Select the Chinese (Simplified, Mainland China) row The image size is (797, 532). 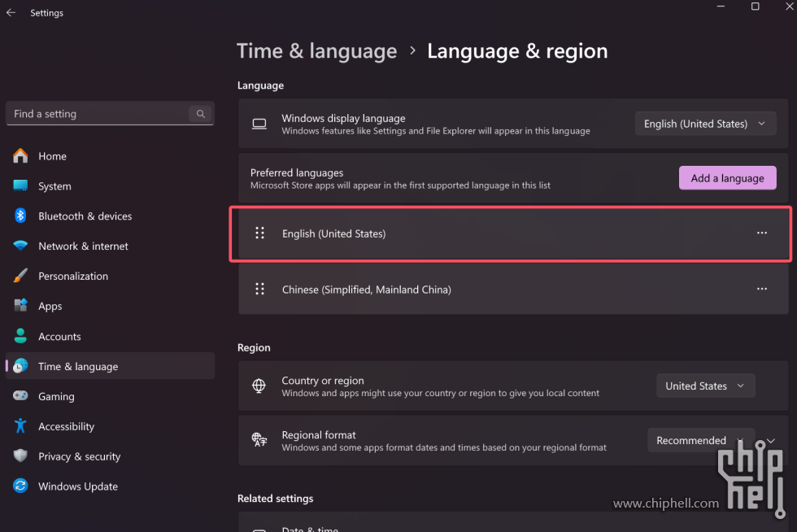click(513, 290)
